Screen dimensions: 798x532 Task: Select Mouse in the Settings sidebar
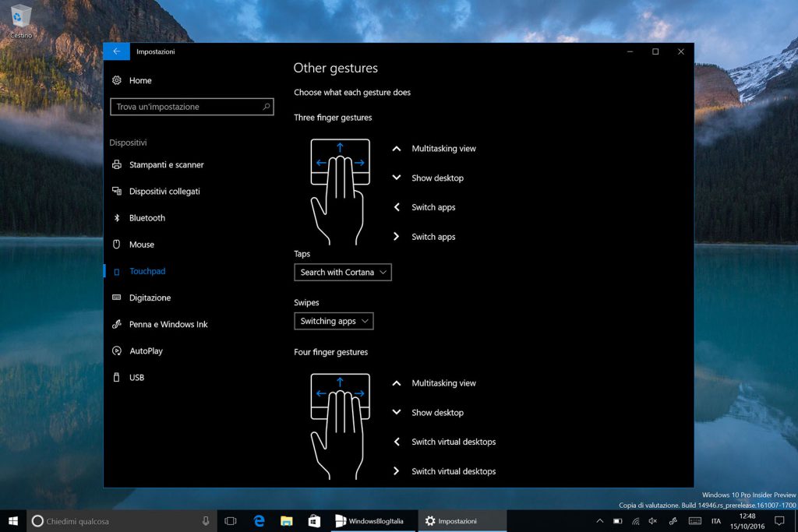tap(142, 244)
